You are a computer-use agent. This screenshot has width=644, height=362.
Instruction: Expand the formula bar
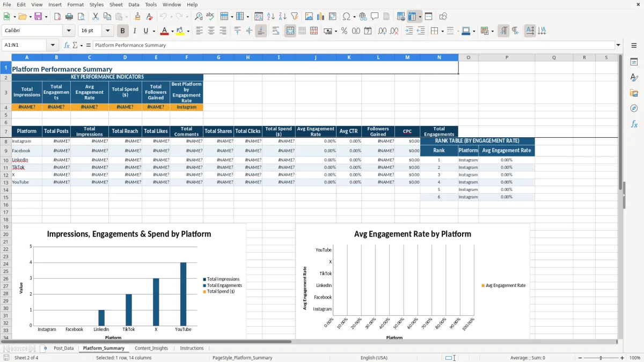tap(619, 45)
